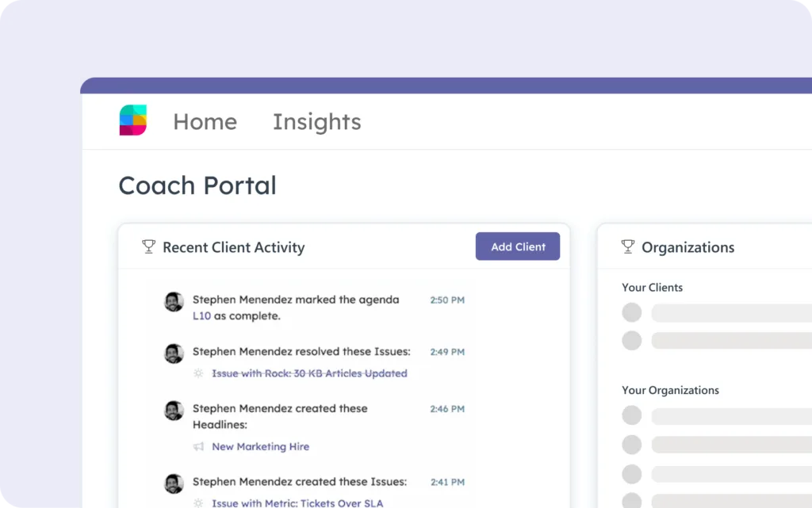The width and height of the screenshot is (812, 508).
Task: Click issue icon beside the 30 KB Articles issue
Action: pos(198,373)
